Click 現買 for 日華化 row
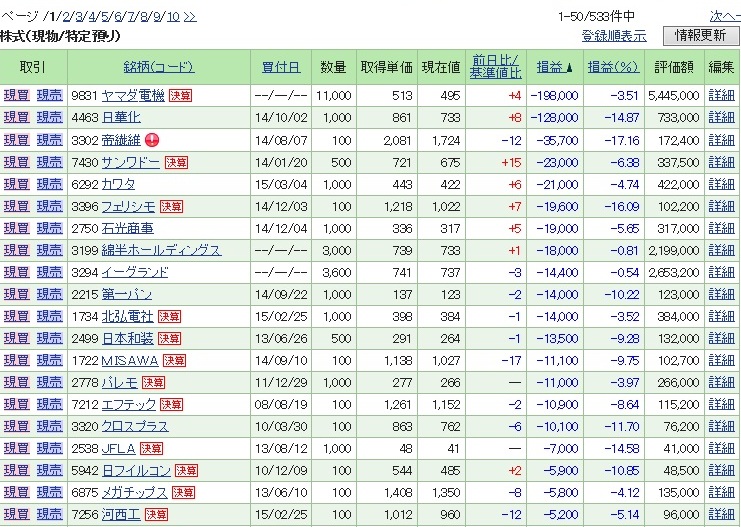The width and height of the screenshot is (741, 527). [x=17, y=117]
